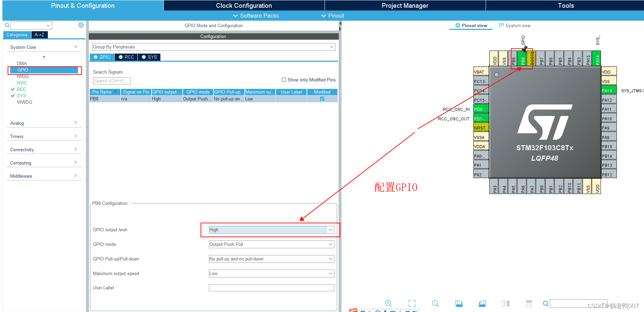Open the Group By Peripherals dropdown
The height and width of the screenshot is (312, 644).
coord(214,47)
